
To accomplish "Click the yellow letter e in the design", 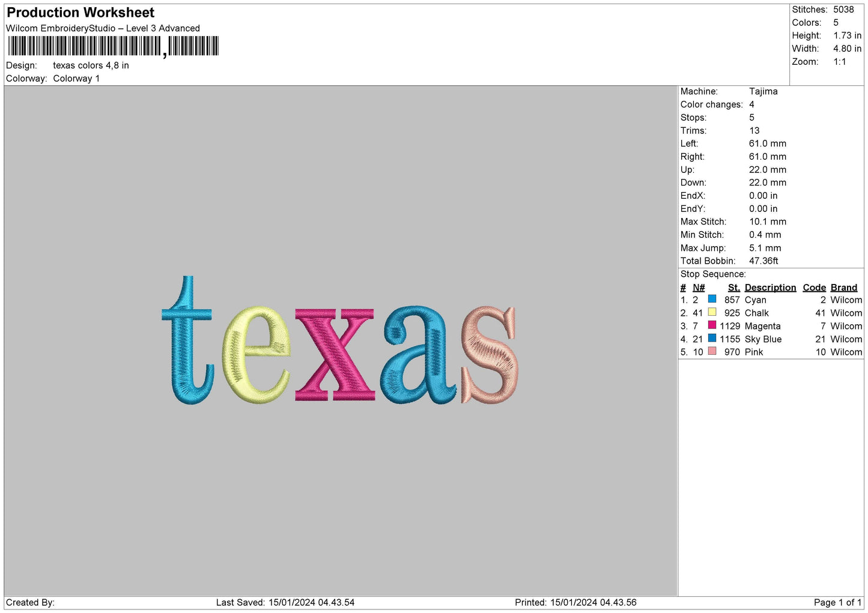I will click(256, 354).
